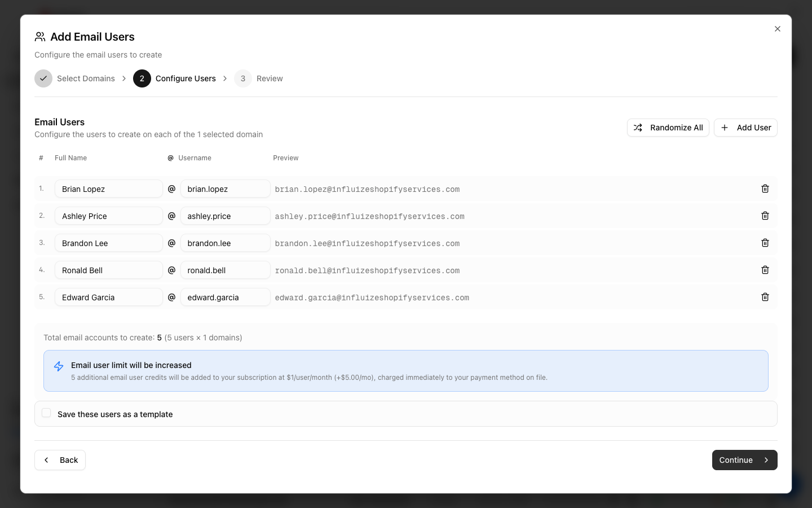812x508 pixels.
Task: Click the users icon beside the dialog title
Action: (x=40, y=37)
